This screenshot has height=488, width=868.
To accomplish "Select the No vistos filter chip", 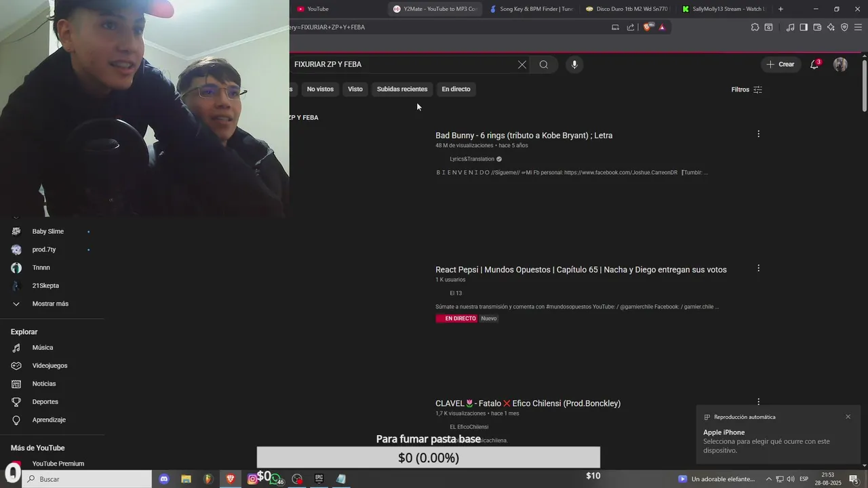I will coord(320,89).
